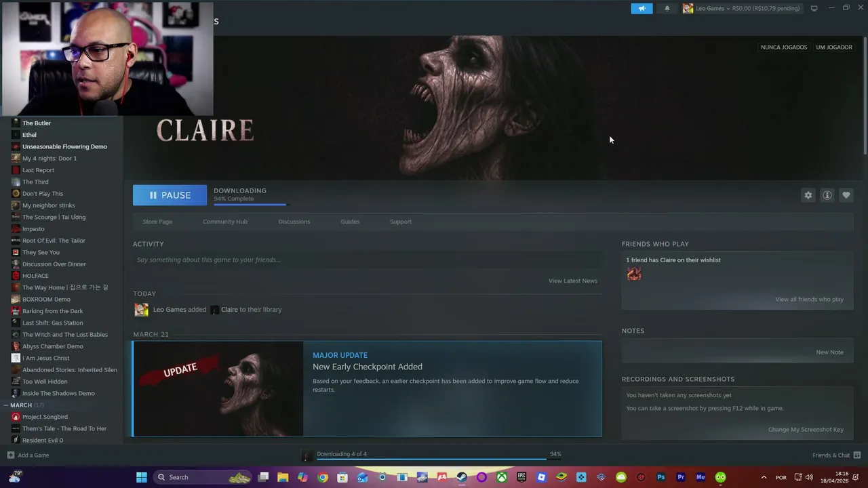Click the UM JOGADOR tag
Image resolution: width=868 pixels, height=488 pixels.
tap(834, 47)
